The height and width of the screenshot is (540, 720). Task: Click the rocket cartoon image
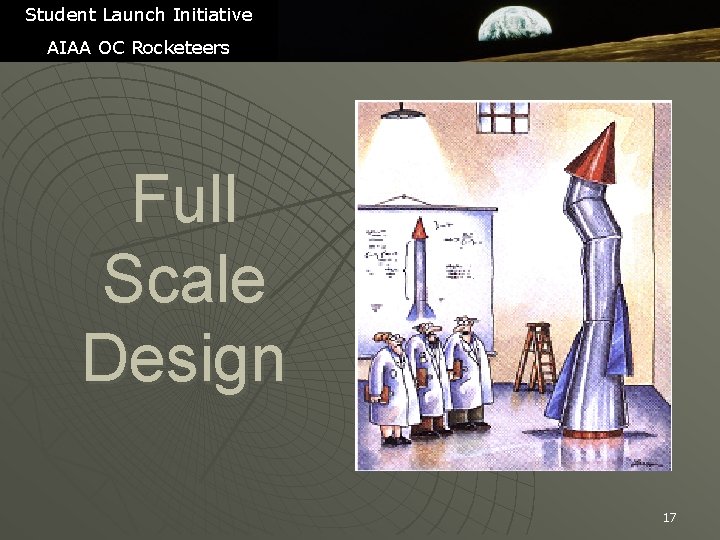coord(513,285)
